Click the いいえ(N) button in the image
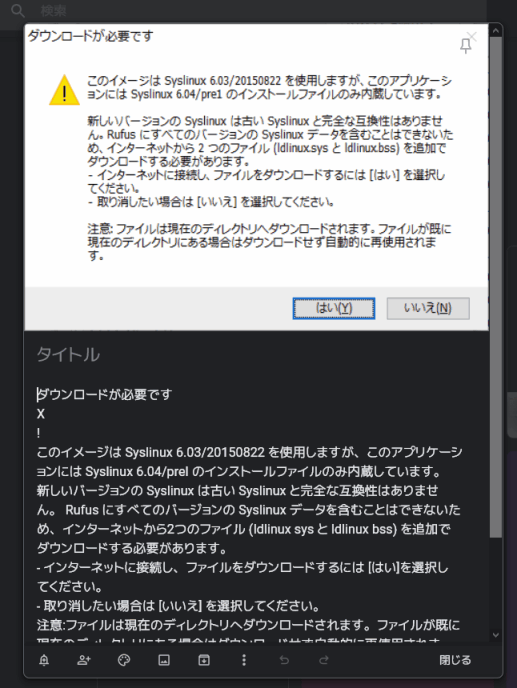 point(428,308)
